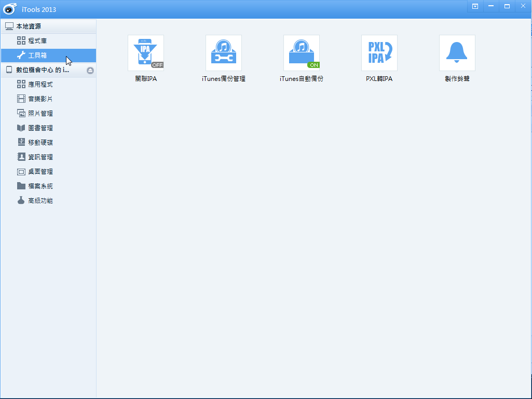Open 應用程式 under the device

[x=48, y=84]
